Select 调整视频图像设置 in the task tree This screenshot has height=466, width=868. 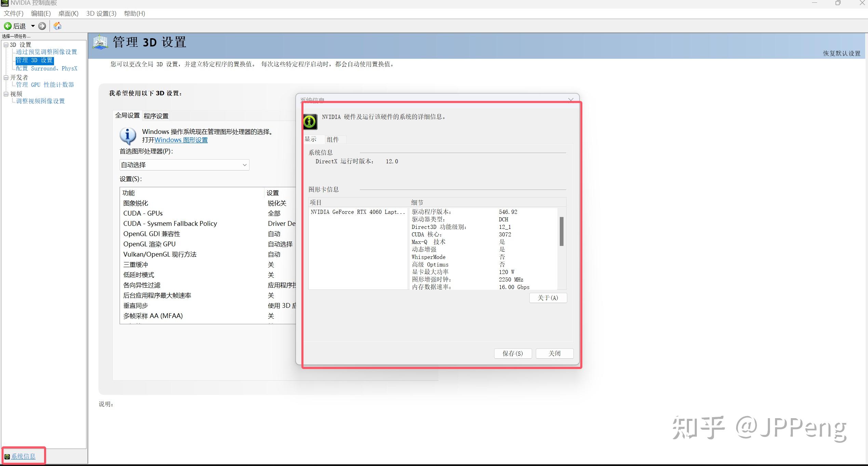pos(40,101)
